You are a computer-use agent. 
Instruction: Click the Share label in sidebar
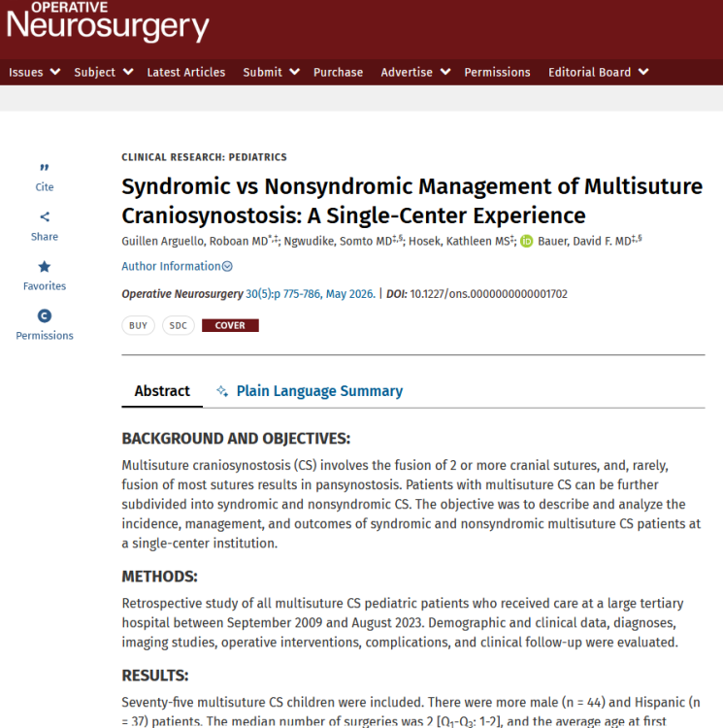(45, 237)
